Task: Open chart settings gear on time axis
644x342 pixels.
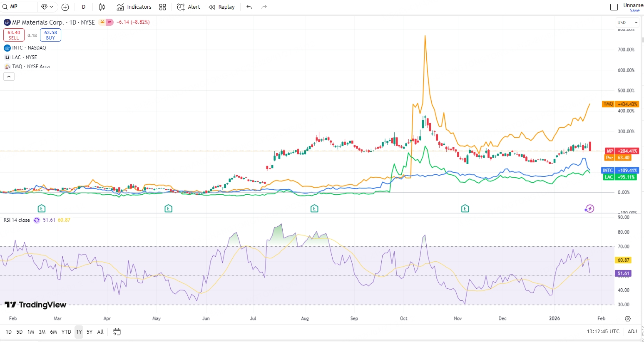Action: click(628, 319)
